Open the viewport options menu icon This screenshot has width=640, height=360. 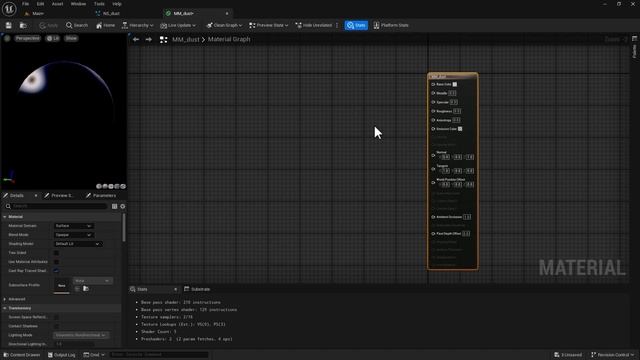[7, 38]
